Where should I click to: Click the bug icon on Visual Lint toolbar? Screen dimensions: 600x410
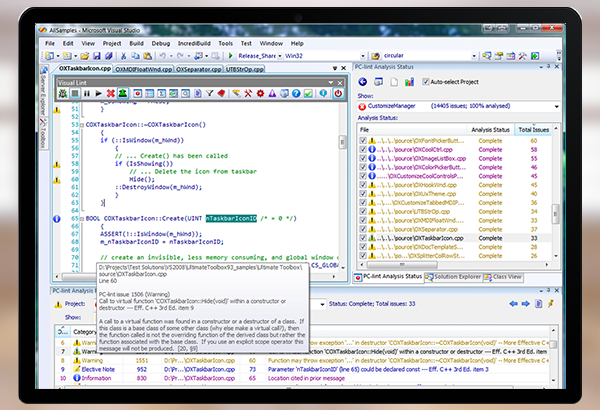click(x=63, y=93)
